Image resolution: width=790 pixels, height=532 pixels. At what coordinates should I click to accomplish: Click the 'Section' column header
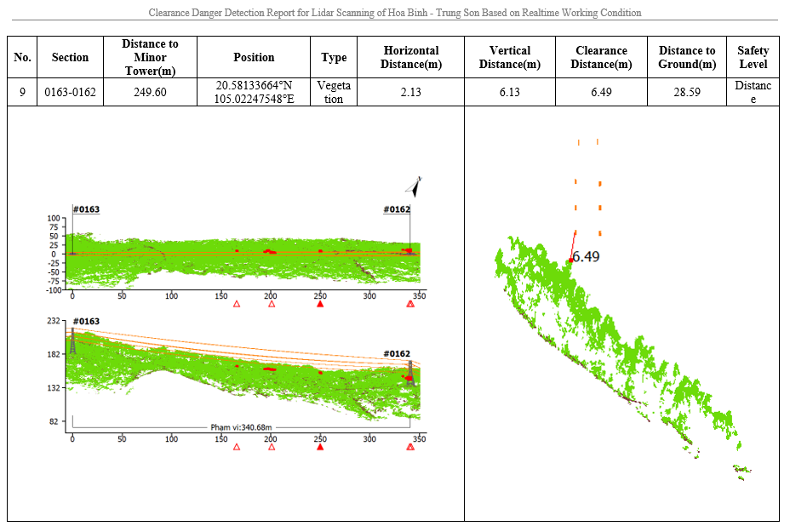click(70, 57)
